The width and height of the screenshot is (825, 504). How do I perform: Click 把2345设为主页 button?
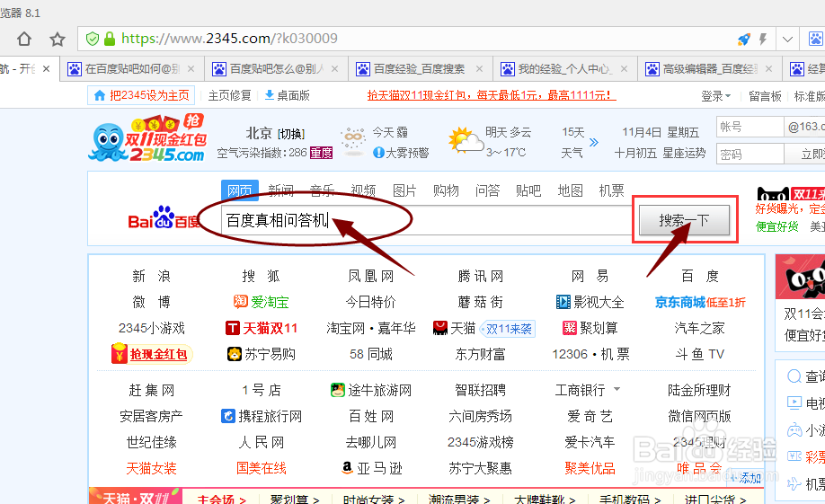141,95
